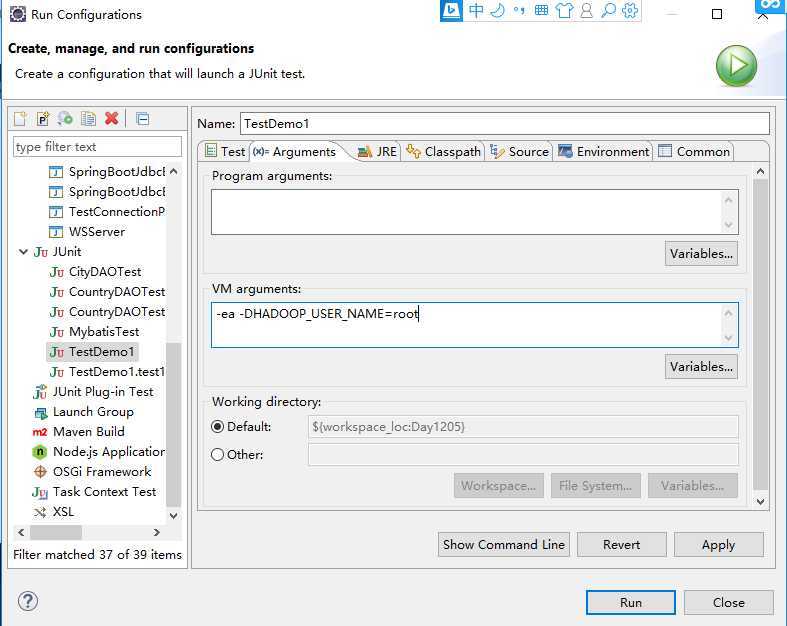
Task: Click in VM arguments text area
Action: click(467, 325)
